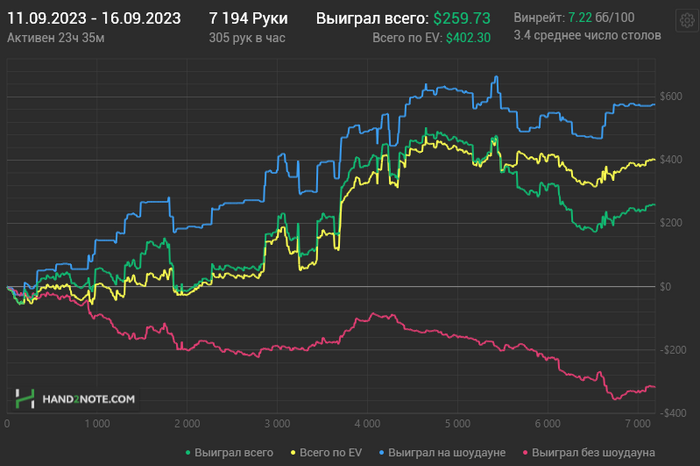This screenshot has width=700, height=466.
Task: Click the 7 000 x-axis label
Action: point(638,424)
